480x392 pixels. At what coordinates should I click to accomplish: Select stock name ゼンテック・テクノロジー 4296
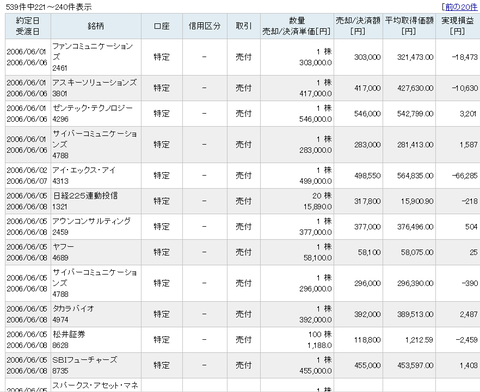[x=92, y=113]
